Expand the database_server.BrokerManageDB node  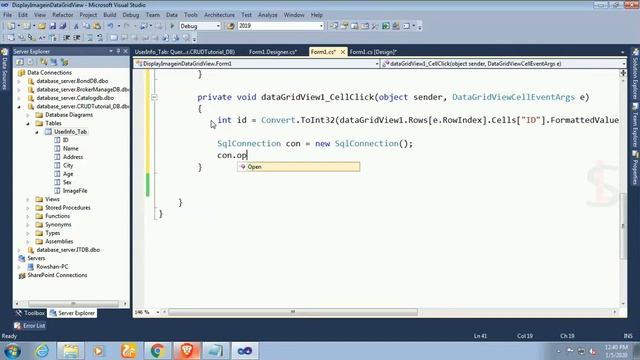point(19,90)
